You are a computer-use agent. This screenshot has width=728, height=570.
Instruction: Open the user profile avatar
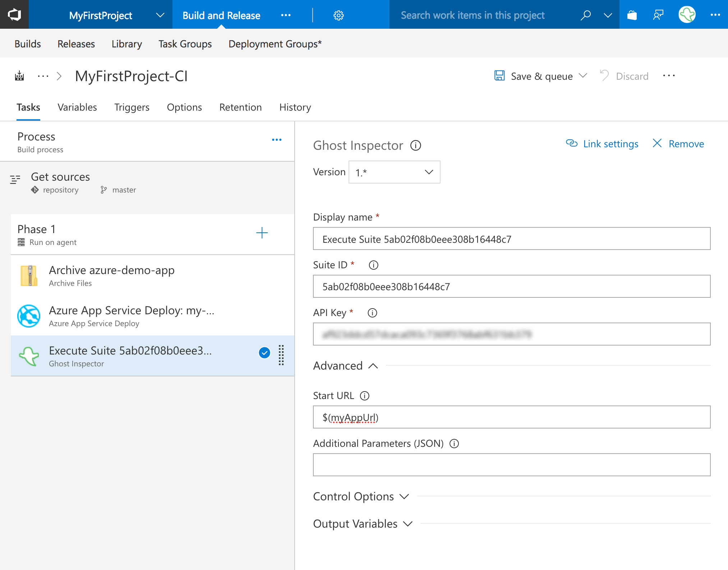tap(687, 15)
